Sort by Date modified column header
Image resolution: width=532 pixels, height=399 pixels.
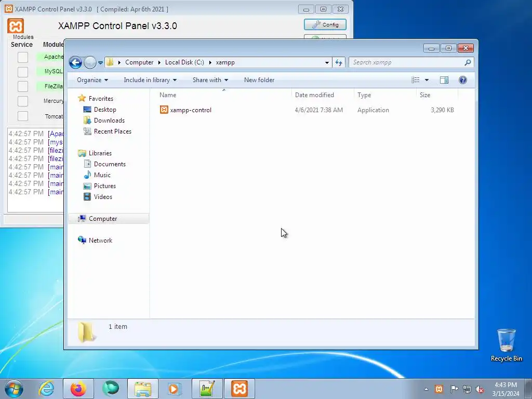314,95
